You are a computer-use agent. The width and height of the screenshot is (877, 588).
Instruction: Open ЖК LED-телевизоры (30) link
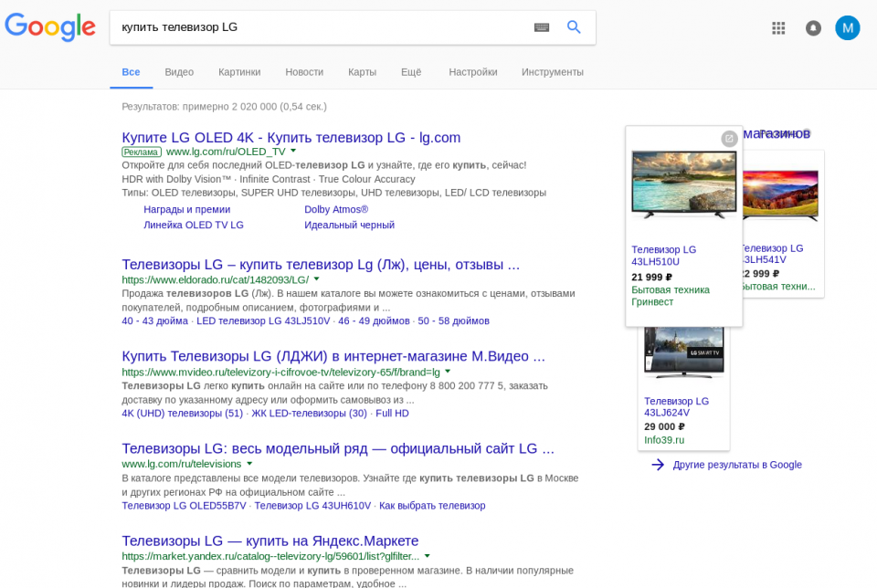point(309,413)
